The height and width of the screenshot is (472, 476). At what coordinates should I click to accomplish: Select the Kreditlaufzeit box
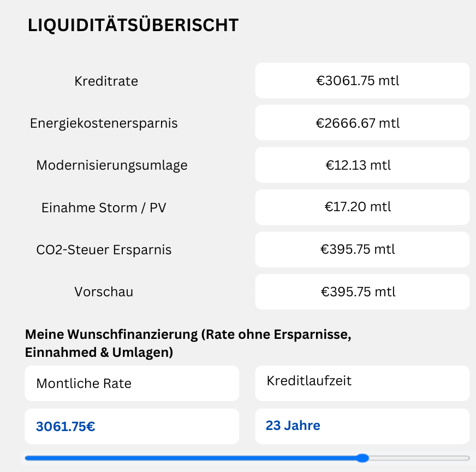[362, 382]
